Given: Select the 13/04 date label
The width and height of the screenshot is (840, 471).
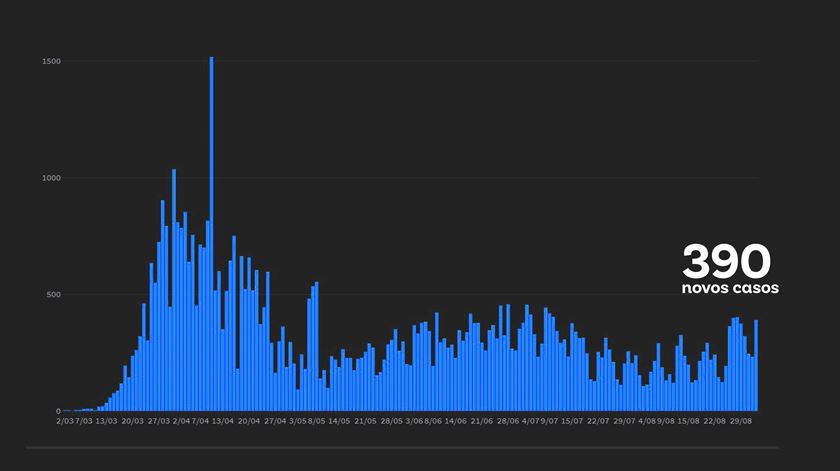Looking at the screenshot, I should [x=222, y=422].
